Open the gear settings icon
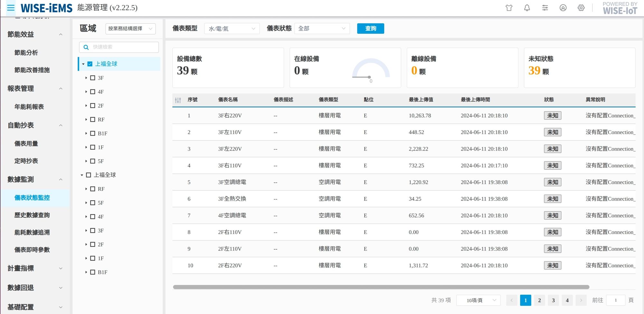Screen dimensions: 644x314 (581, 8)
